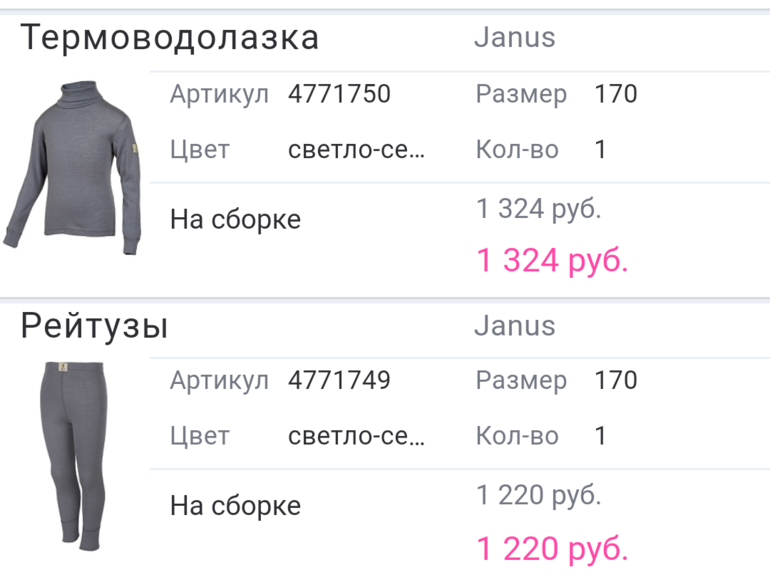The height and width of the screenshot is (582, 770).
Task: Select article number 4771750
Action: [339, 95]
